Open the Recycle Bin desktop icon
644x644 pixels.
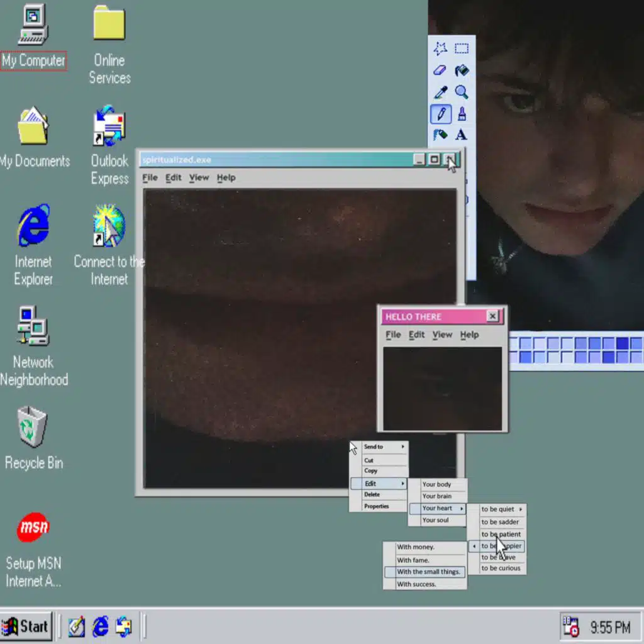[33, 428]
